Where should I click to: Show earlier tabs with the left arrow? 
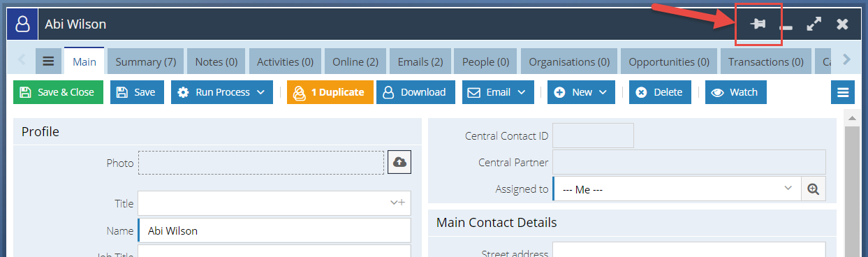point(22,60)
